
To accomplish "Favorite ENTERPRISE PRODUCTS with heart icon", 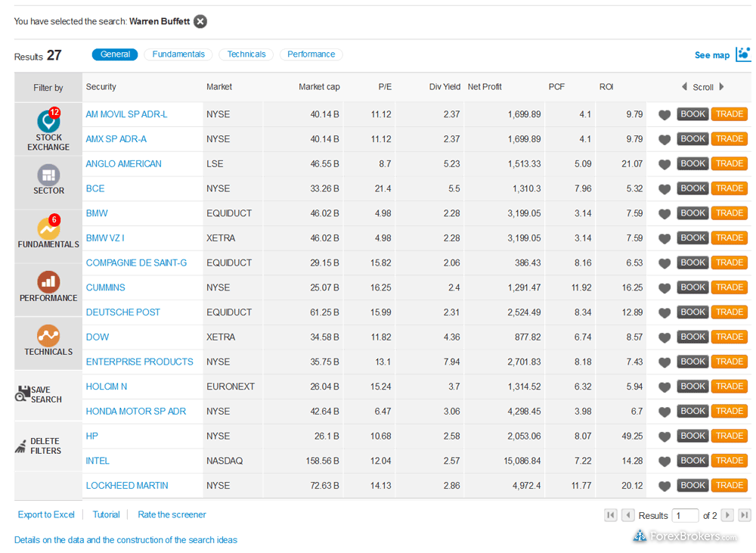I will point(665,362).
